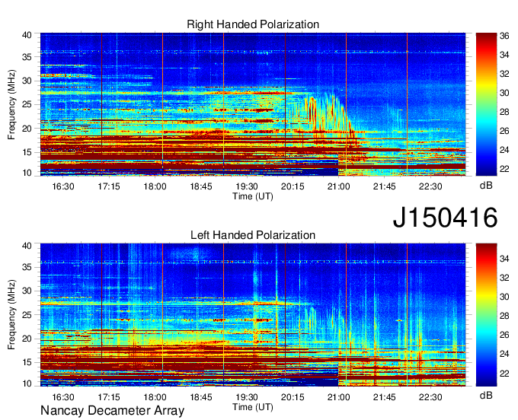Click 20:15 tick on the bottom plot
This screenshot has width=518, height=420.
click(293, 397)
